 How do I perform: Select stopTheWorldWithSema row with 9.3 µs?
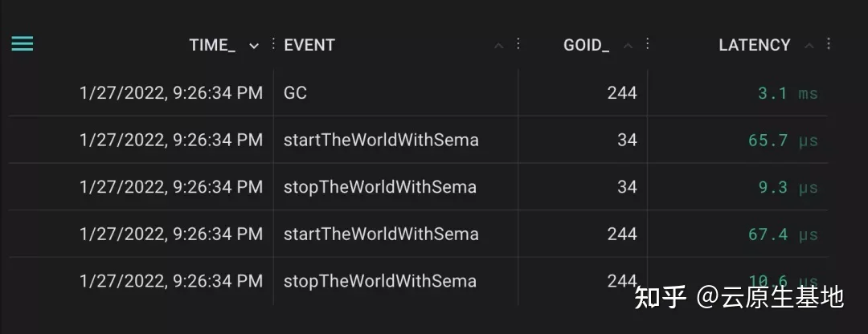click(418, 187)
